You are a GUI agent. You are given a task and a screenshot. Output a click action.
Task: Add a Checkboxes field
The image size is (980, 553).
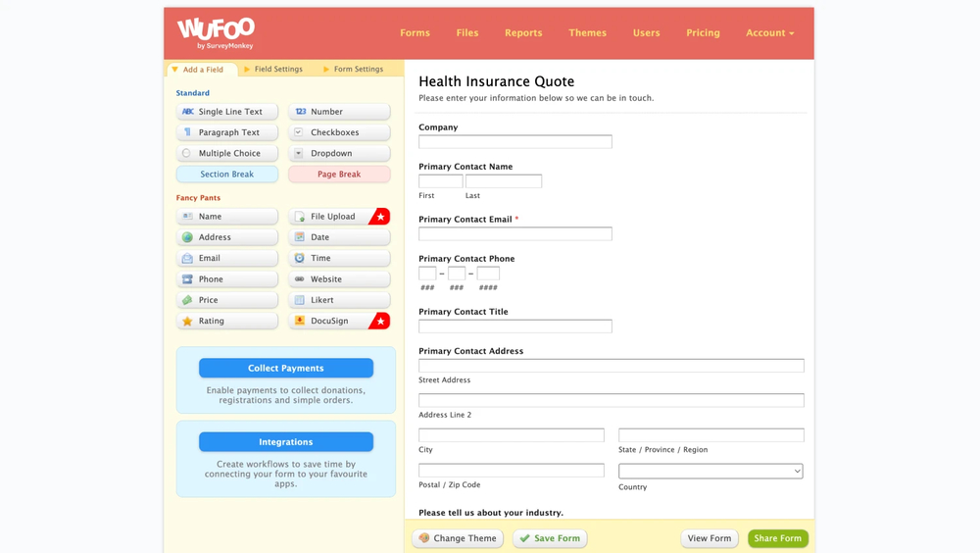coord(339,132)
